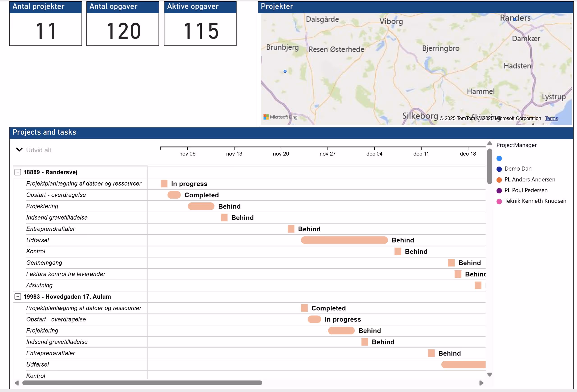Select Demo Dan in ProjectManager legend
Viewport: 577px width, 392px height.
tap(518, 169)
